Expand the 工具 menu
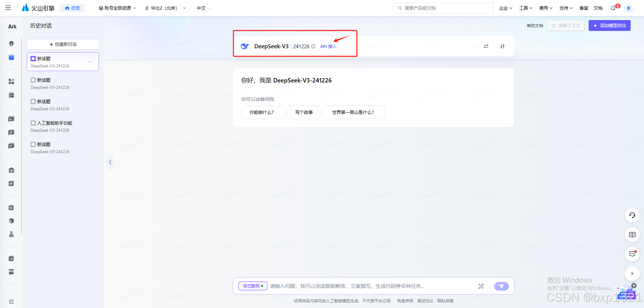 point(526,8)
